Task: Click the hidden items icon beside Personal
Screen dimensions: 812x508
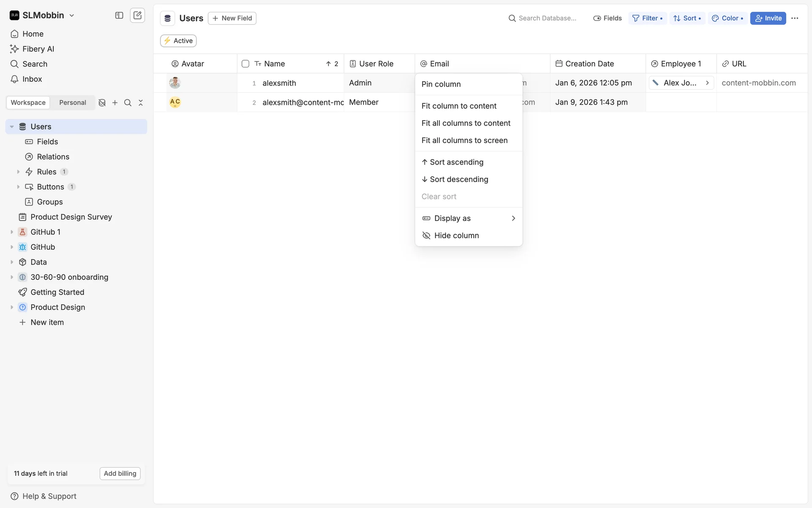Action: click(x=102, y=103)
